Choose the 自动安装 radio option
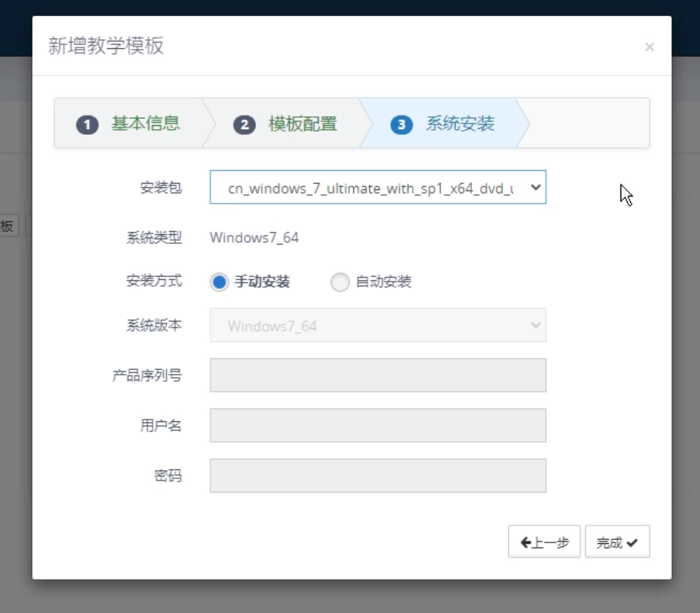The image size is (700, 613). point(340,282)
